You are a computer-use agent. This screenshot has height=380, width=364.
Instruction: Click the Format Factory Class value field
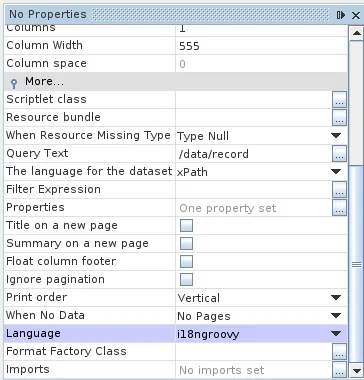[x=254, y=352]
